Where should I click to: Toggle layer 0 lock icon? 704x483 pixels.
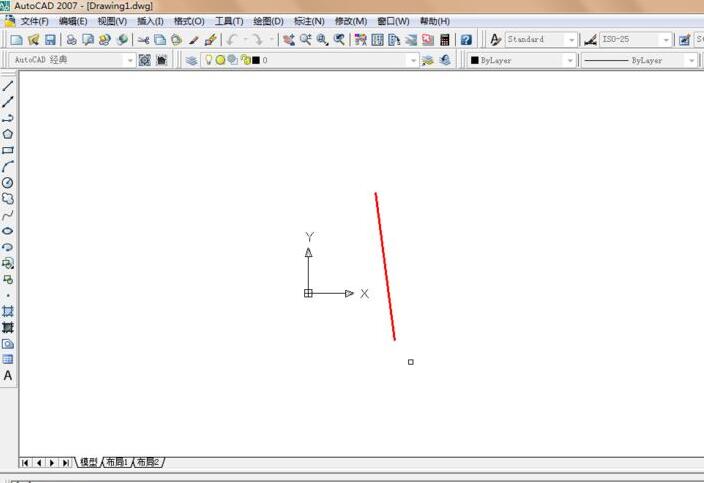(x=245, y=60)
